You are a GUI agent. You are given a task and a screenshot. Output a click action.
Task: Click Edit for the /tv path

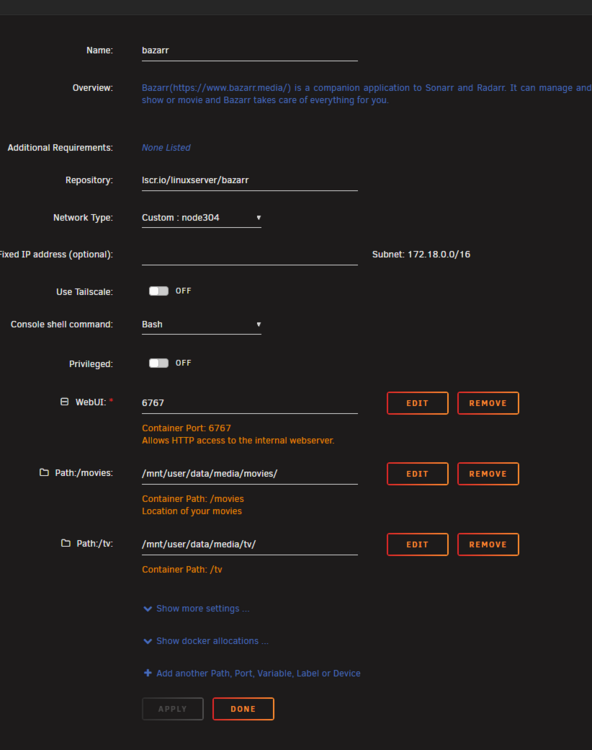point(417,544)
